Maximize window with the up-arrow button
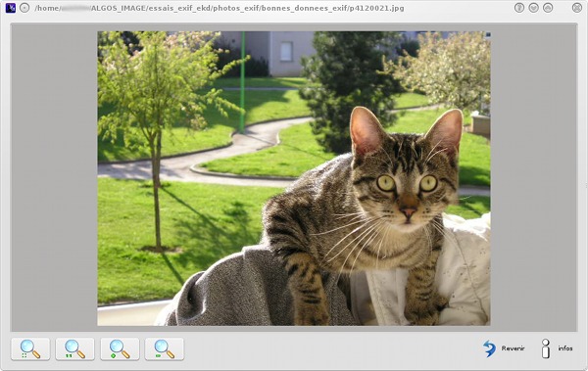 (548, 8)
